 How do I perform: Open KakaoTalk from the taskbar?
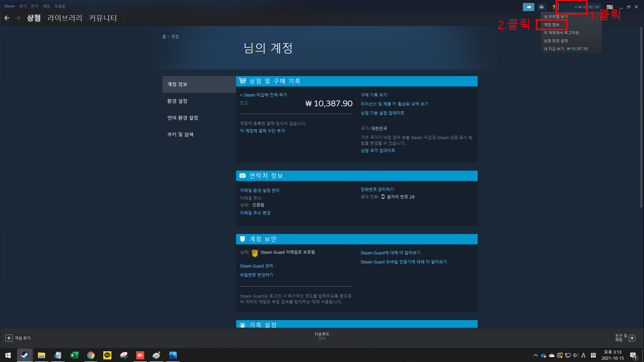107,355
